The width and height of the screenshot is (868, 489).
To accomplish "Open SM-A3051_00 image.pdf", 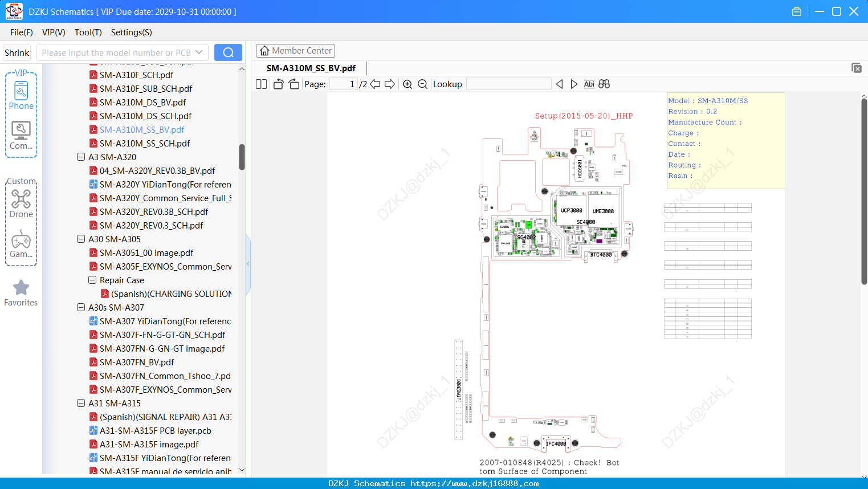I will 146,252.
